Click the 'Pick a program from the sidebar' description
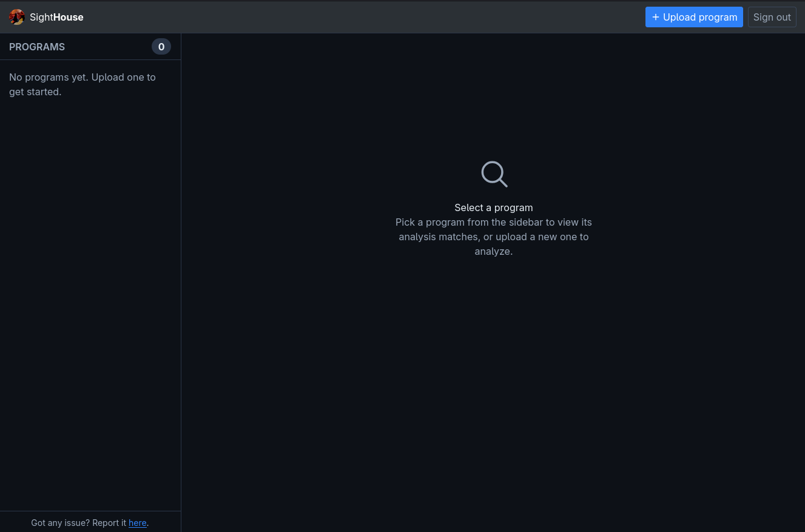This screenshot has width=805, height=532. (494, 237)
